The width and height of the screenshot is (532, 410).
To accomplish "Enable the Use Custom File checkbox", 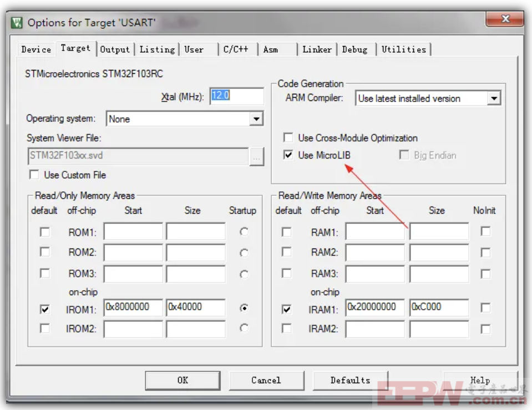I will pos(34,175).
